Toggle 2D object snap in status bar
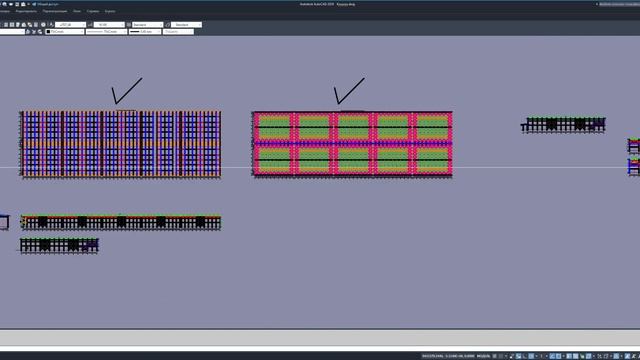Screen dimensions: 640x360 coord(558,356)
